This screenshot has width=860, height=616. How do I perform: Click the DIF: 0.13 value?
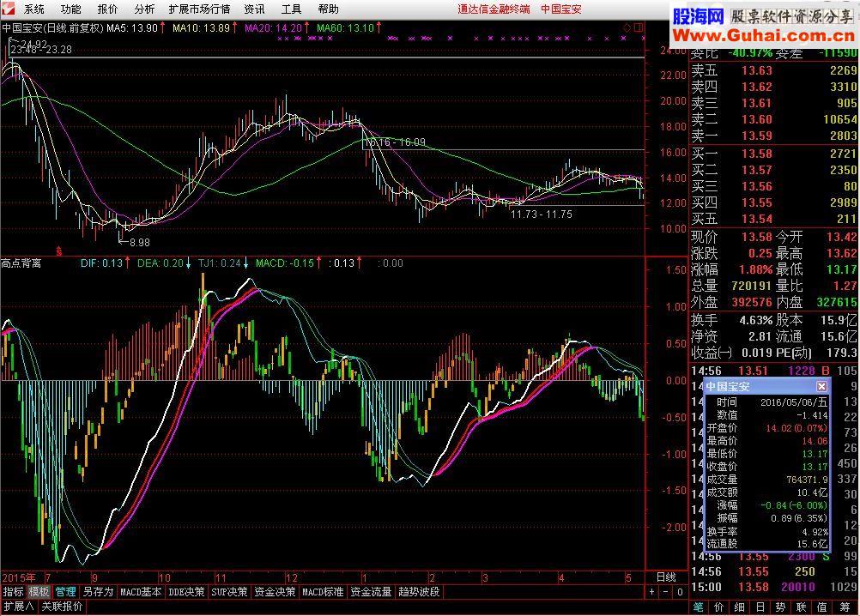coord(101,263)
